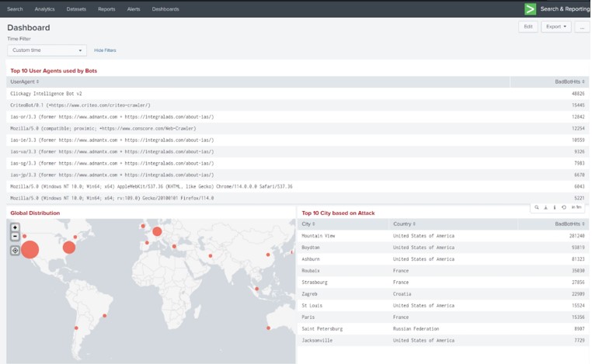Sort city table by BadBotHits column
Viewport: 592px width, 364px height.
tap(569, 224)
